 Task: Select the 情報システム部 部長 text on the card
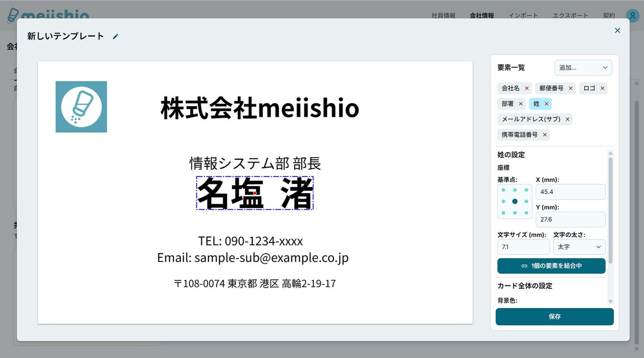coord(255,164)
